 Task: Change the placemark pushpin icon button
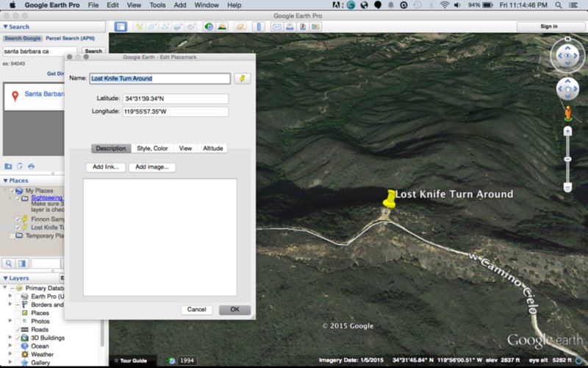coord(243,79)
